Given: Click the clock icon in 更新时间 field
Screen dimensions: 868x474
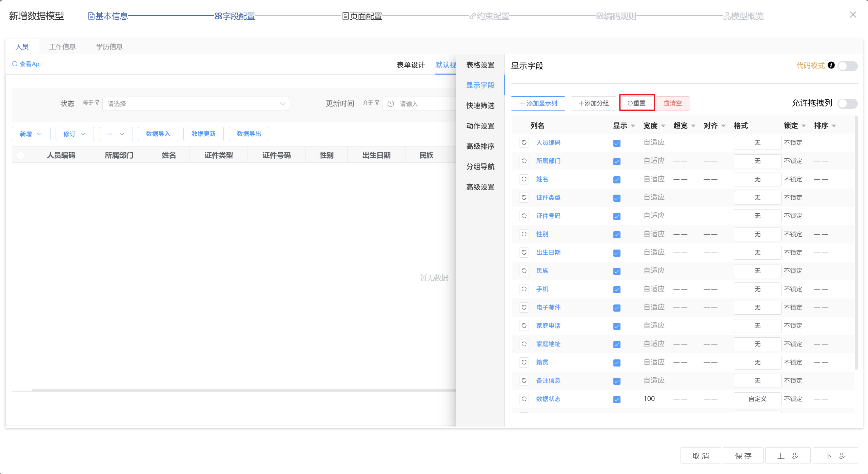Looking at the screenshot, I should (391, 104).
